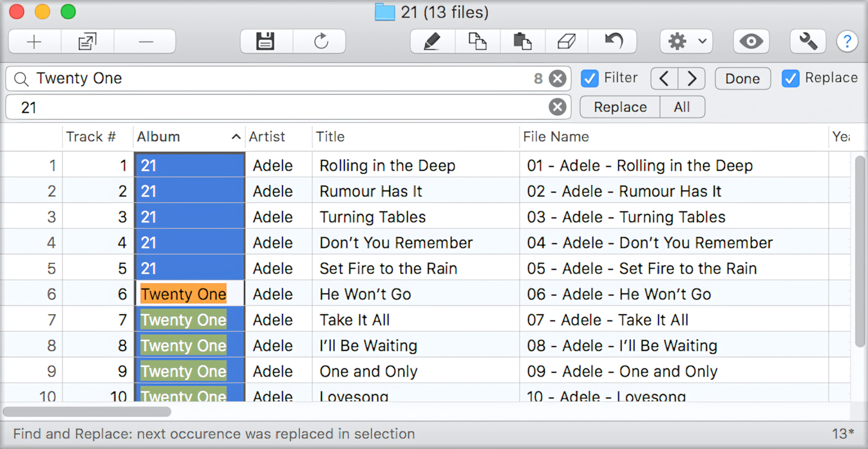Click the red close window button
Image resolution: width=868 pixels, height=449 pixels.
(x=17, y=12)
